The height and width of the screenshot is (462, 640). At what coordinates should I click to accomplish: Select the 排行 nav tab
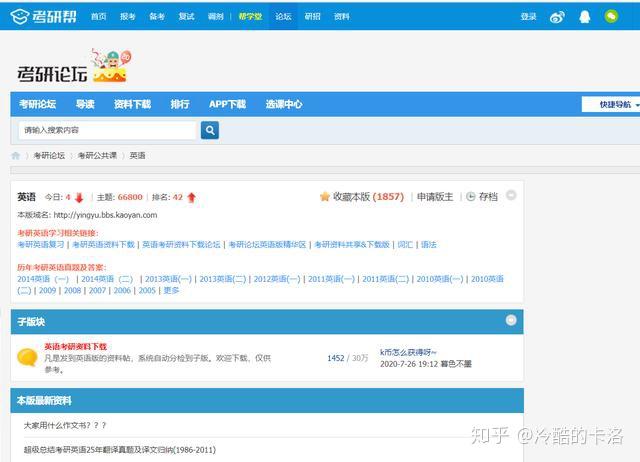click(x=180, y=104)
